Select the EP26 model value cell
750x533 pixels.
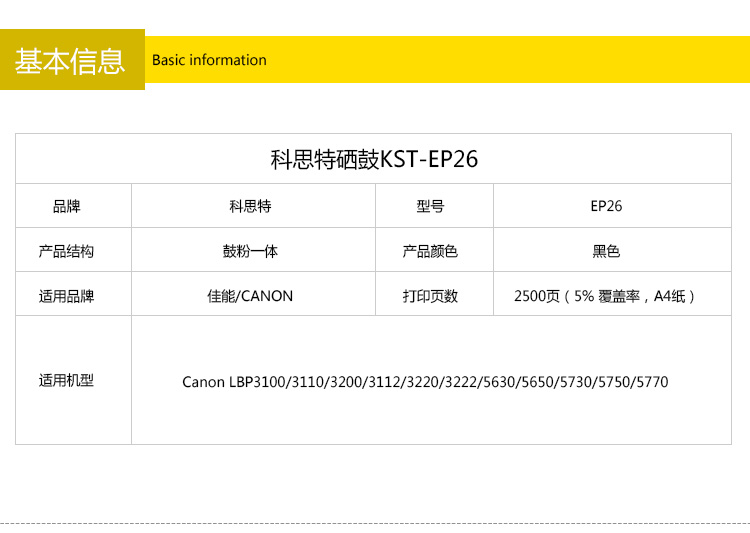tap(606, 206)
